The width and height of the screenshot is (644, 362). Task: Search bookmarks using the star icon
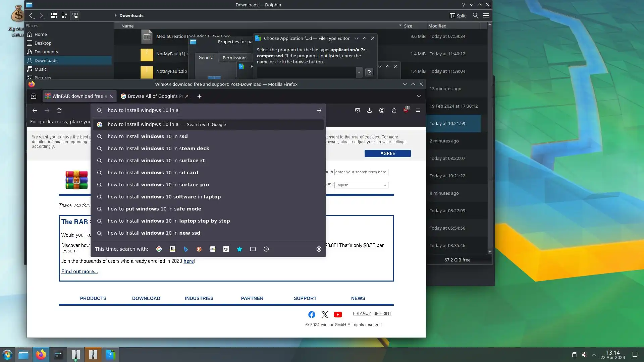239,249
